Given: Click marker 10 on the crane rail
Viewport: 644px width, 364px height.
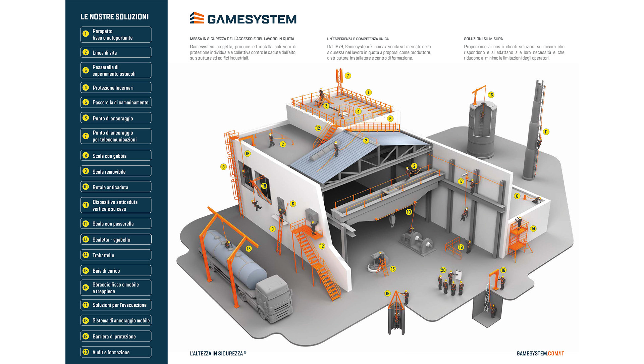Looking at the screenshot, I should pos(409,212).
